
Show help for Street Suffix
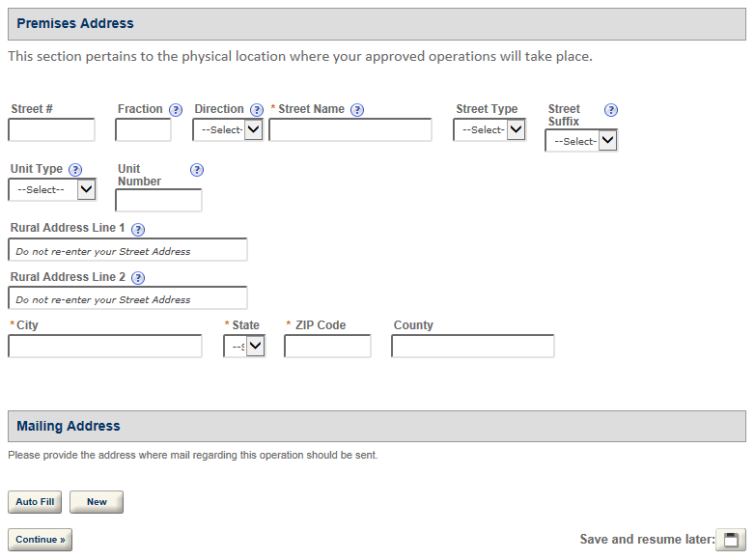coord(611,110)
